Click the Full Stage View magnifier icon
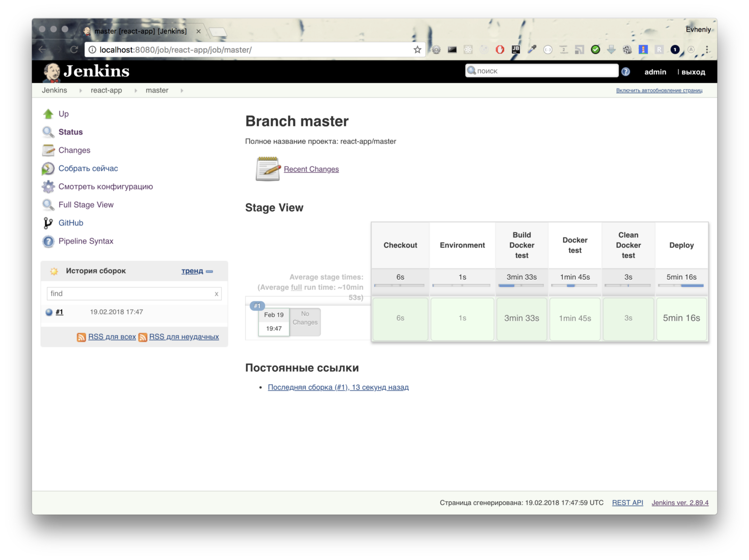The image size is (749, 560). (x=48, y=205)
